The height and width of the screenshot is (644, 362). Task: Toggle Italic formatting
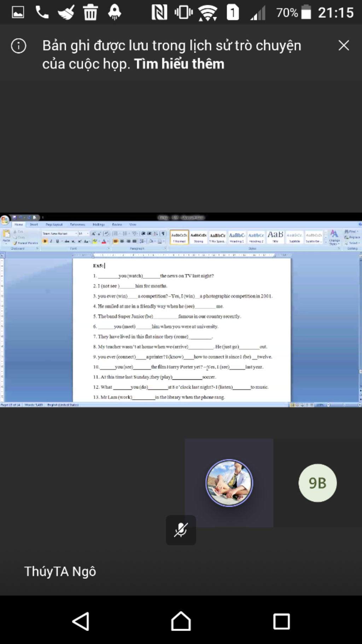(x=51, y=241)
